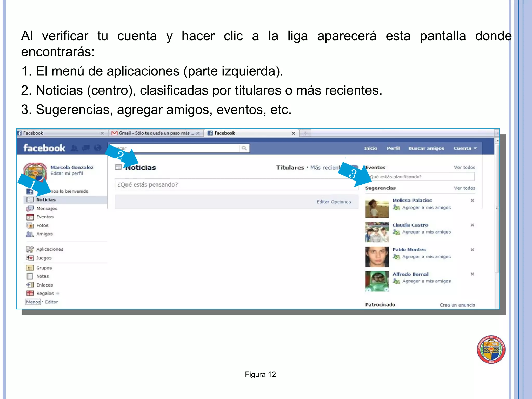
Task: Open messages icon in Facebook header
Action: (x=86, y=148)
